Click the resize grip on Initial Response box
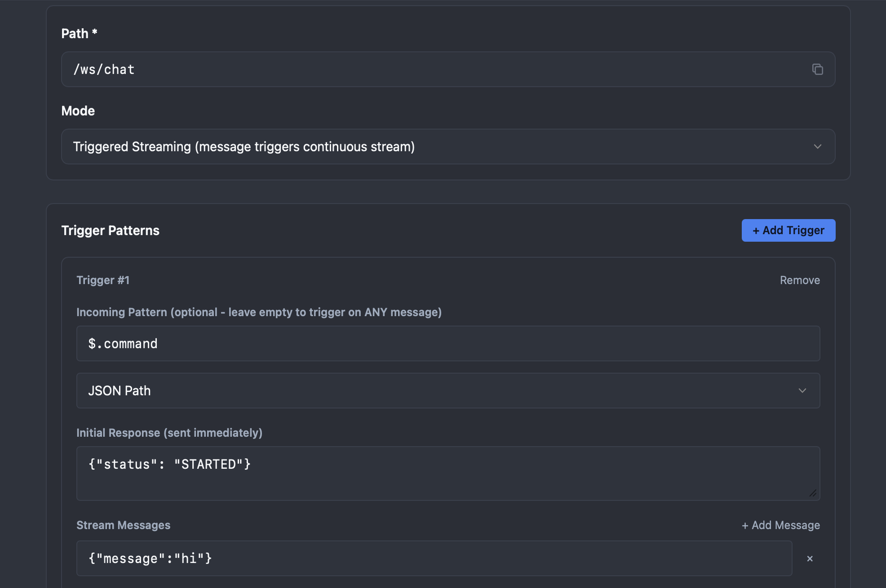 click(813, 493)
